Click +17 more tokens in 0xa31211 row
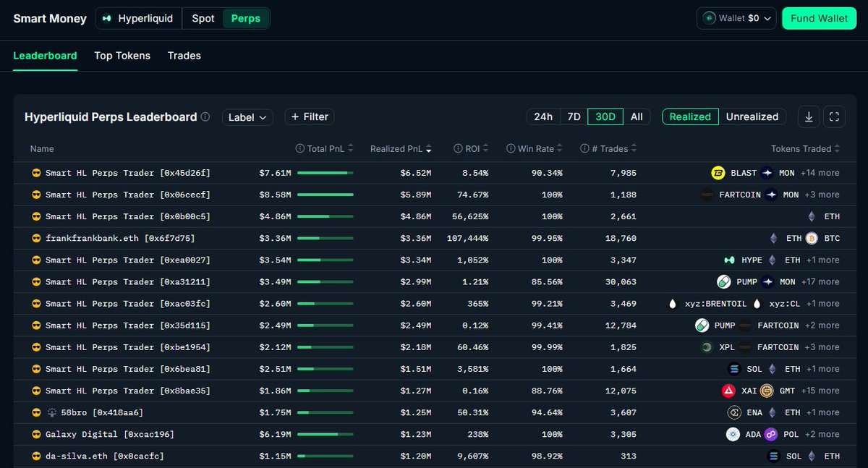 tap(820, 281)
